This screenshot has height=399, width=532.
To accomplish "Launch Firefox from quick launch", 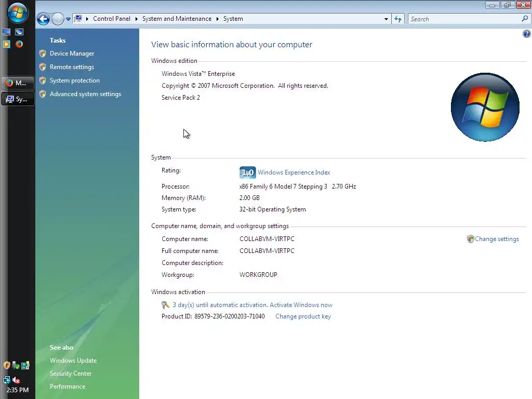I will pyautogui.click(x=19, y=44).
